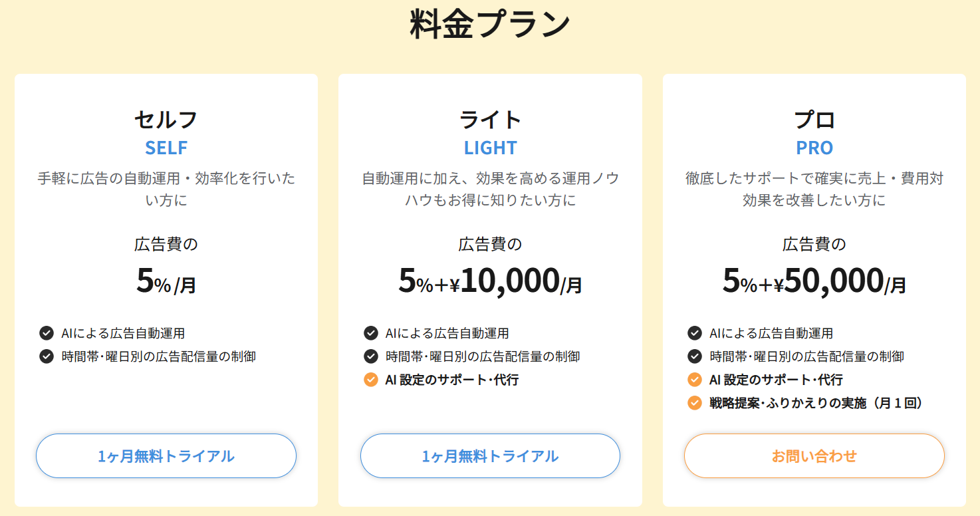Click SELF plan's 時間帯・曜日別 check icon
The height and width of the screenshot is (516, 980).
pos(47,356)
